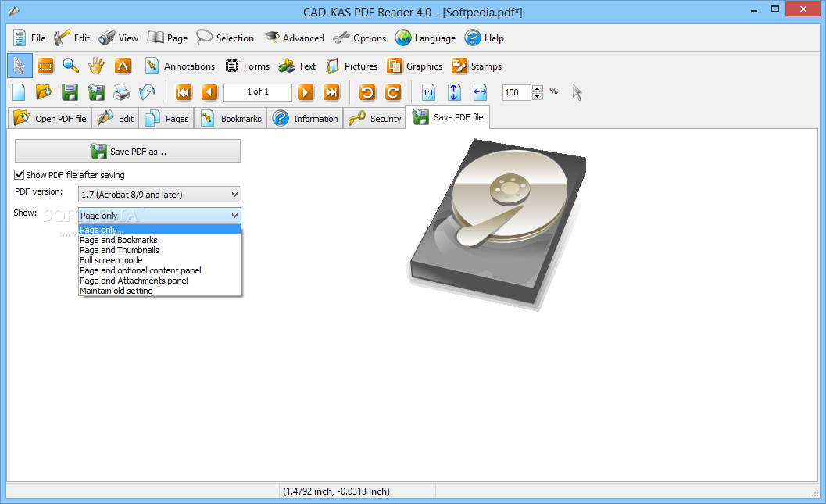Screen dimensions: 826x504
Task: Click the undo arrow icon
Action: coord(148,93)
